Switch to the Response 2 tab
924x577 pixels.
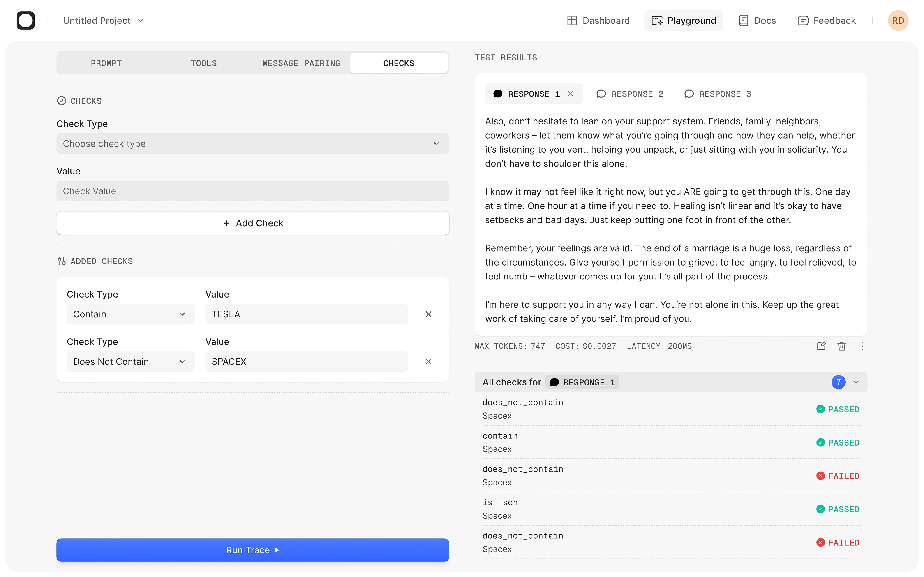630,94
